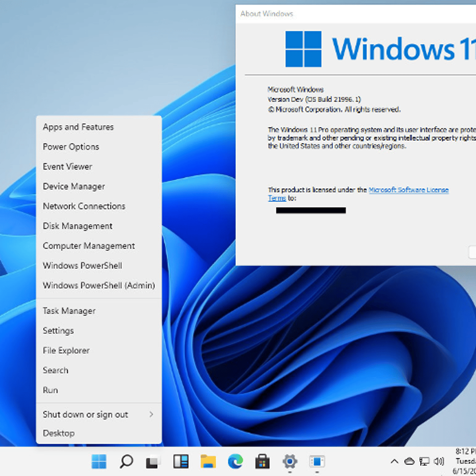Viewport: 476px width, 476px height.
Task: Expand Shut down or sign out submenu
Action: 99,415
